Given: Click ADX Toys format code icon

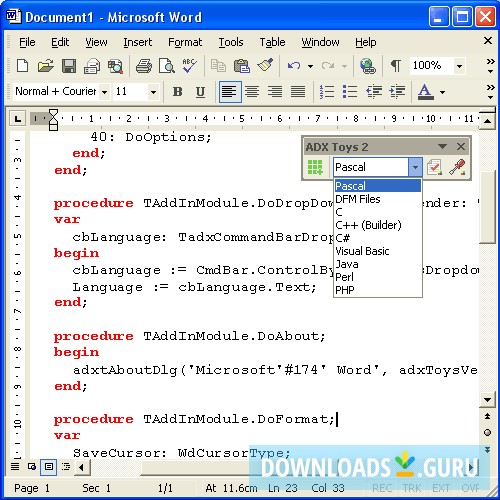Looking at the screenshot, I should (435, 167).
